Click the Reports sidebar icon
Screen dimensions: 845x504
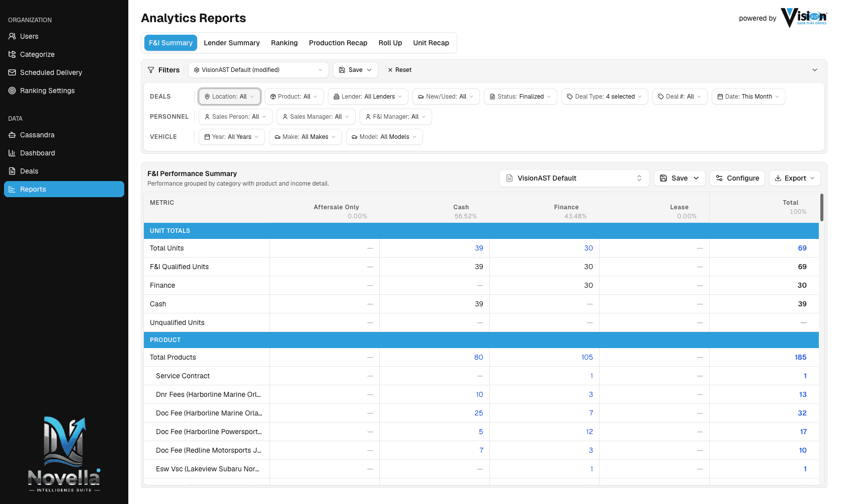[12, 189]
